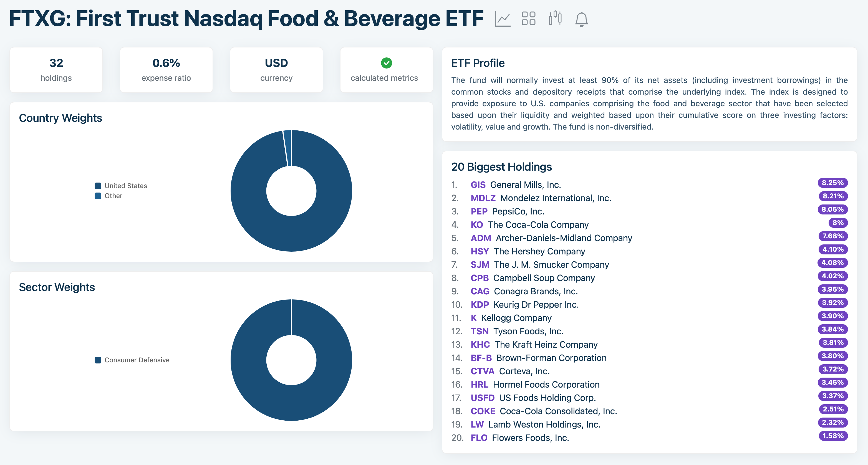Toggle the Consumer Defensive legend entry

(132, 360)
